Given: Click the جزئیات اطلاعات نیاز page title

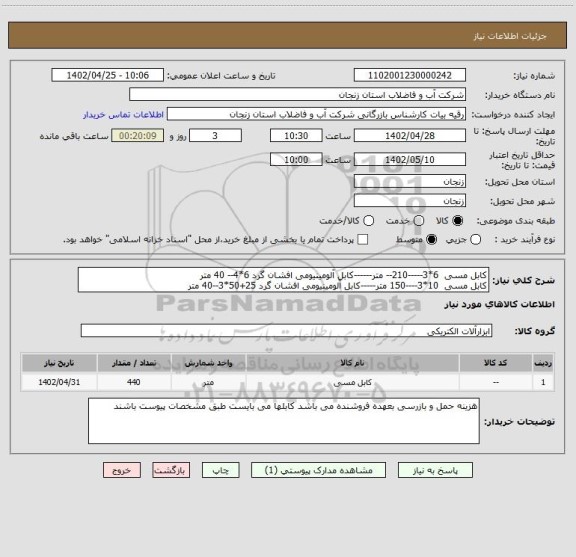Looking at the screenshot, I should click(x=510, y=36).
